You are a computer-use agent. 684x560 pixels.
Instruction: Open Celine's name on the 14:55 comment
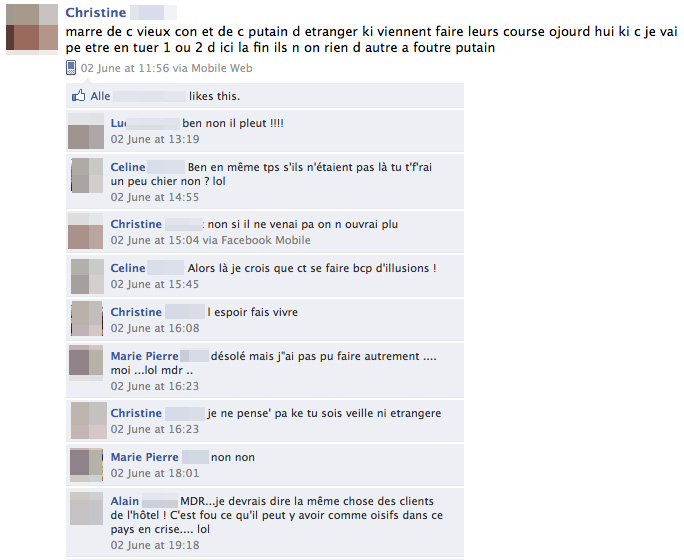click(x=128, y=167)
